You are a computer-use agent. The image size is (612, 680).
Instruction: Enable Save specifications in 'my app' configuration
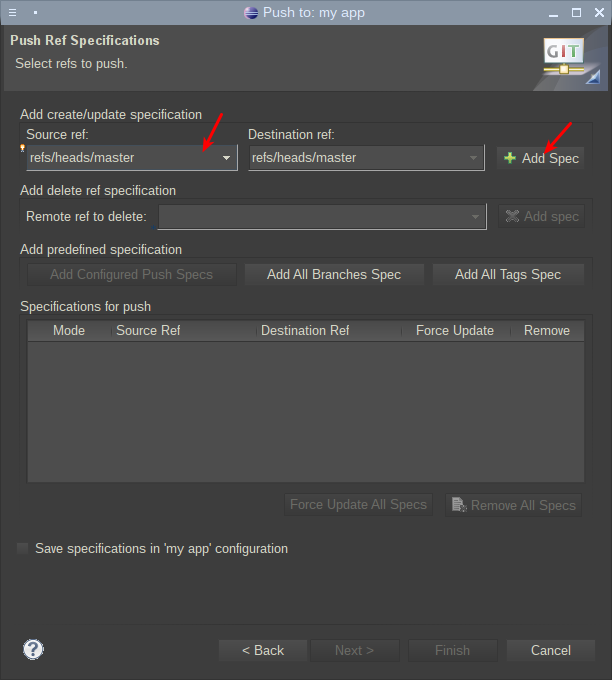click(23, 548)
